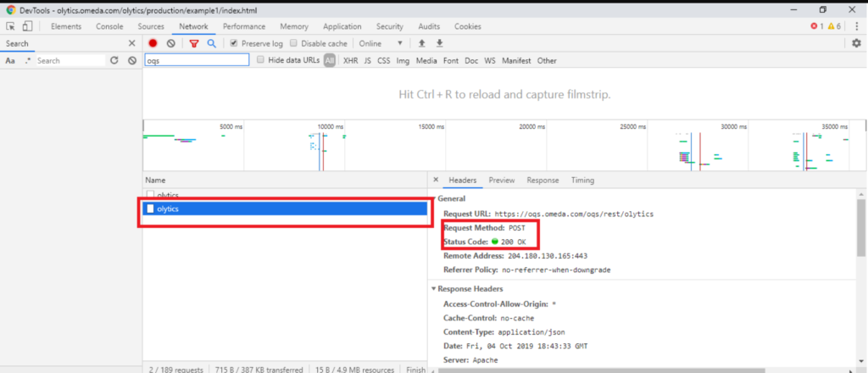Switch to the Console tab
The width and height of the screenshot is (868, 373).
pos(109,26)
